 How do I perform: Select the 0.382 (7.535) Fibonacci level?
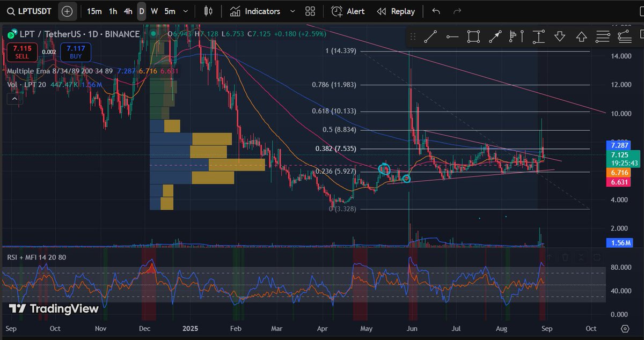coord(336,149)
